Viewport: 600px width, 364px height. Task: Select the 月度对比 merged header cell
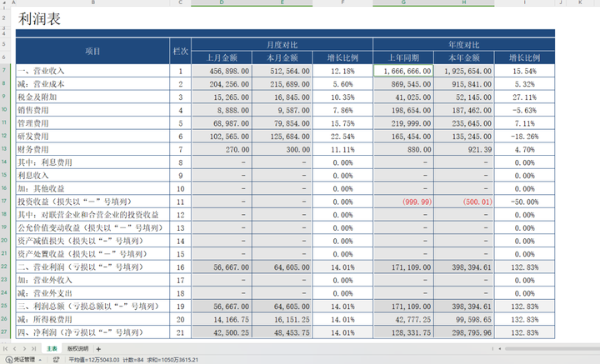282,45
